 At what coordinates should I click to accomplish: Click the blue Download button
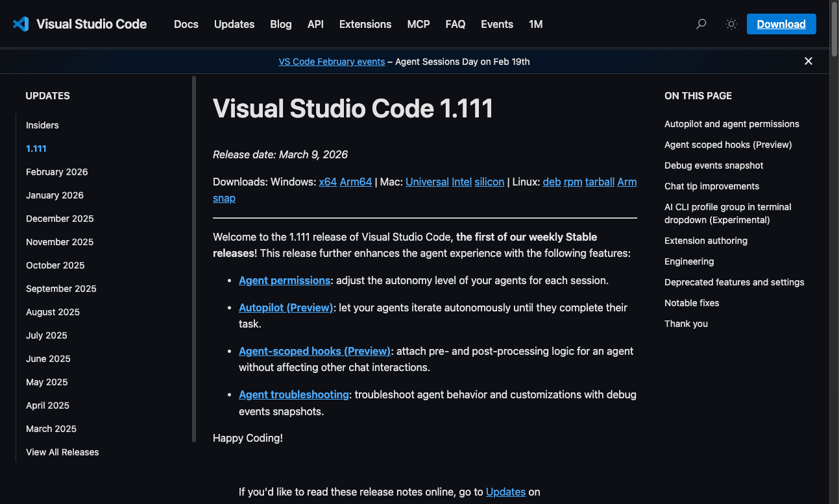781,24
